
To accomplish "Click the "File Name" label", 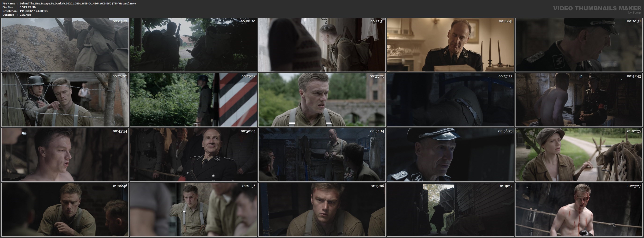I will [9, 4].
